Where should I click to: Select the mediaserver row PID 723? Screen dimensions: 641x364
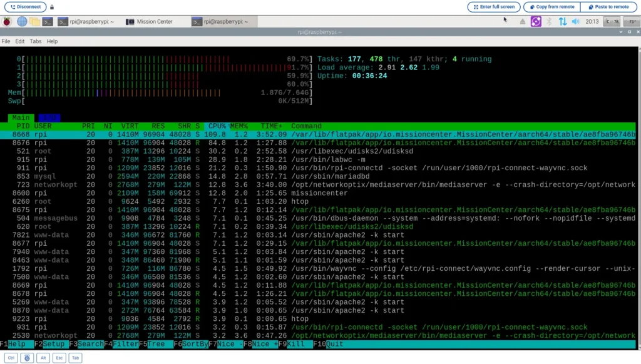tap(317, 185)
